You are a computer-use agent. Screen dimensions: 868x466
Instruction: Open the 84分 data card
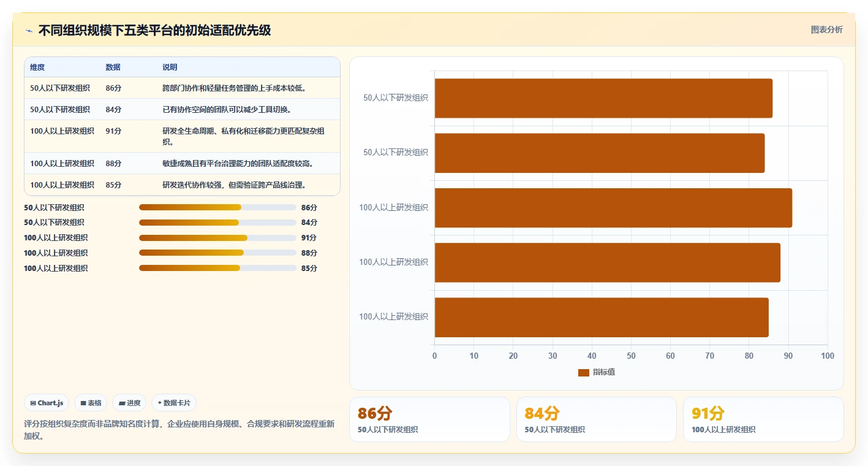596,419
